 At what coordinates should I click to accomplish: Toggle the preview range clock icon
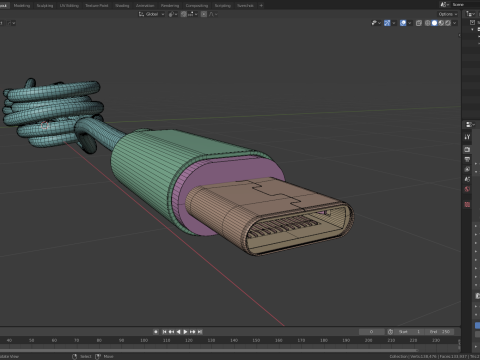pos(390,332)
